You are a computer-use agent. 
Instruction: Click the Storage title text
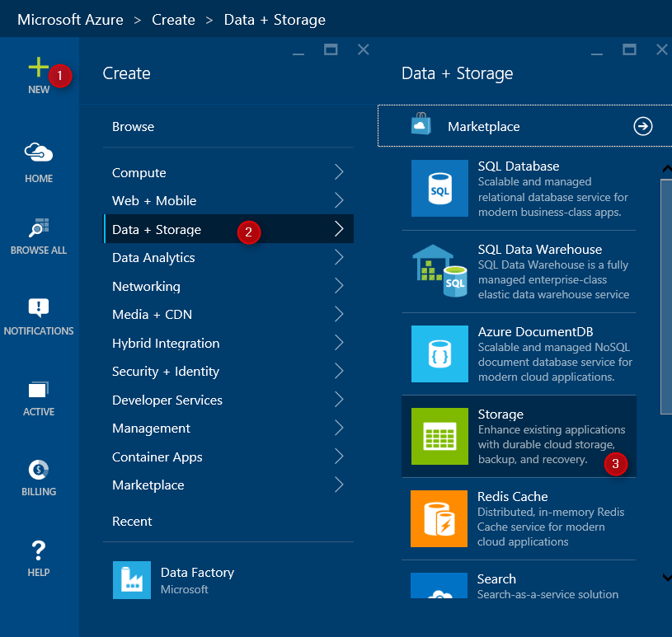point(500,415)
